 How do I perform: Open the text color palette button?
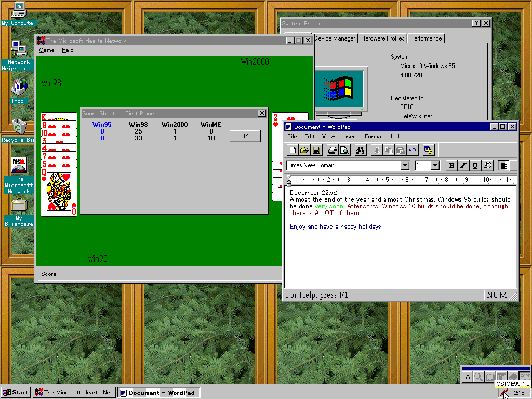487,166
